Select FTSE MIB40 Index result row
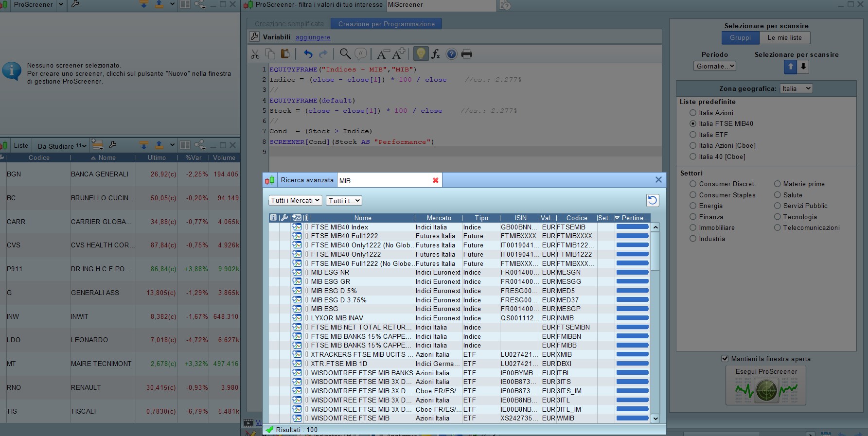Image resolution: width=868 pixels, height=436 pixels. pos(340,227)
